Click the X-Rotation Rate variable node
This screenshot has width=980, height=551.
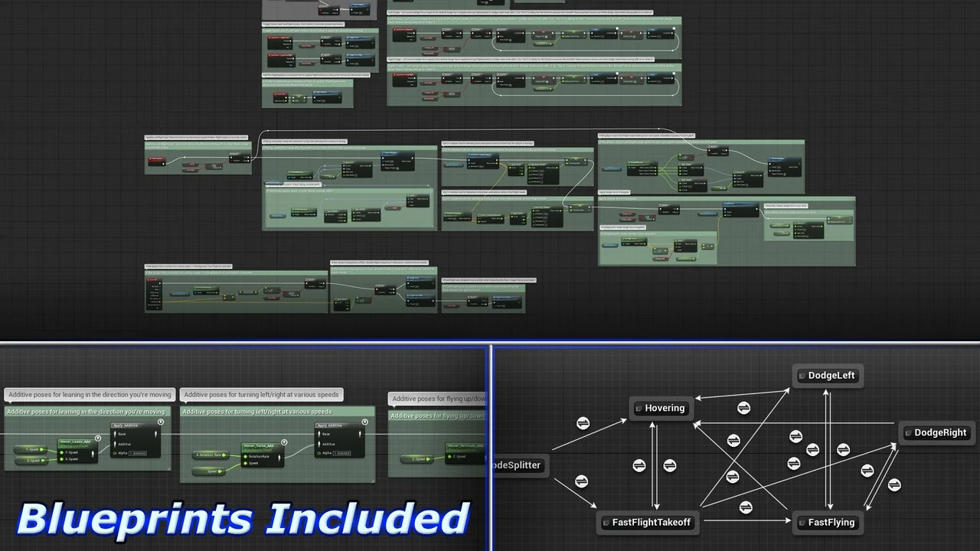point(210,455)
